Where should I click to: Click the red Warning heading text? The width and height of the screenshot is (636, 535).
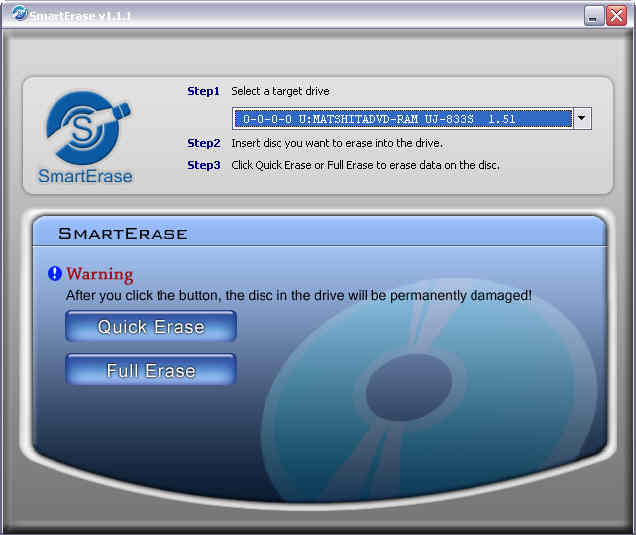point(100,275)
